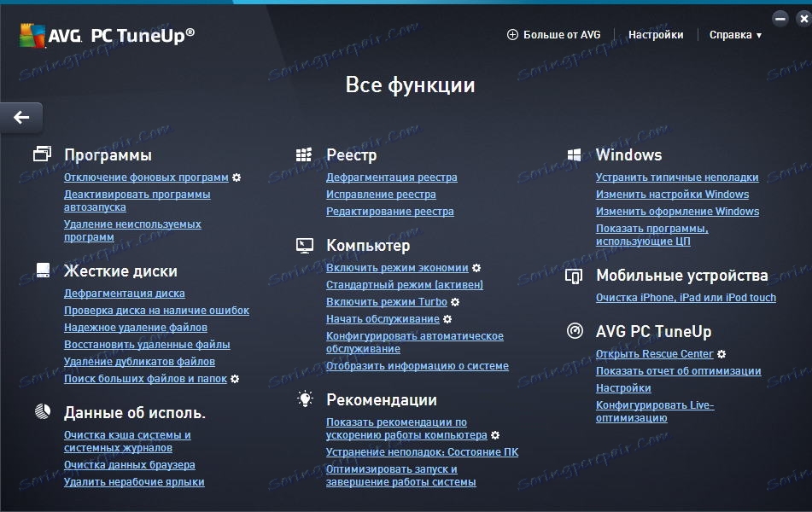Open Восстановить удаленные файлы
Viewport: 812px width, 512px height.
[x=147, y=345]
